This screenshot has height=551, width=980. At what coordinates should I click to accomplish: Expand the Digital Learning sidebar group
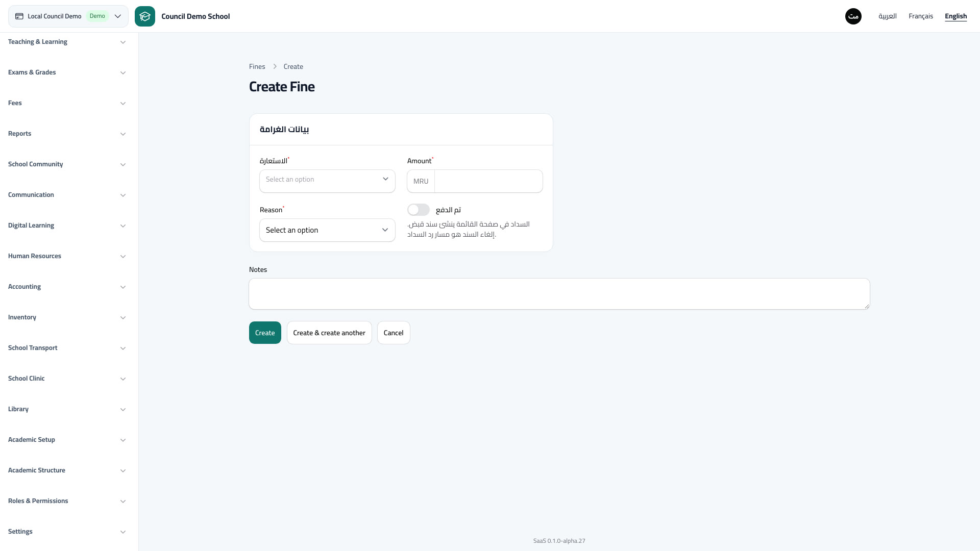(x=67, y=226)
